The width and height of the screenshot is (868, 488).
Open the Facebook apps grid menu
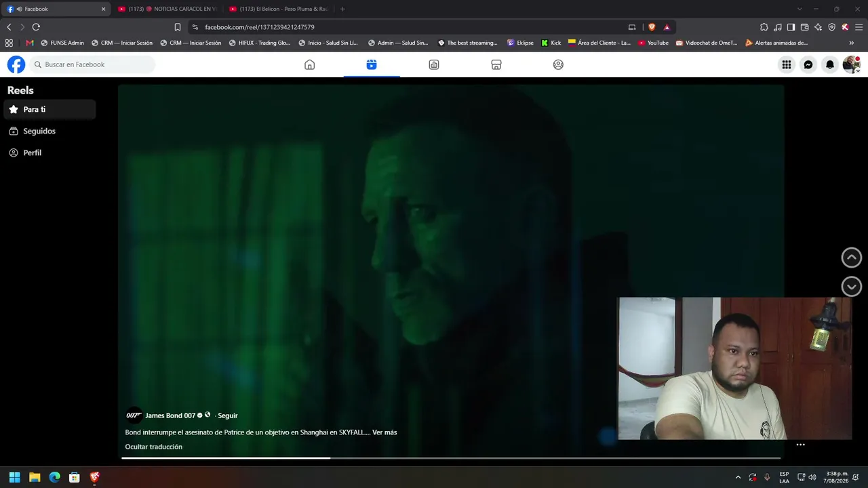pyautogui.click(x=787, y=64)
